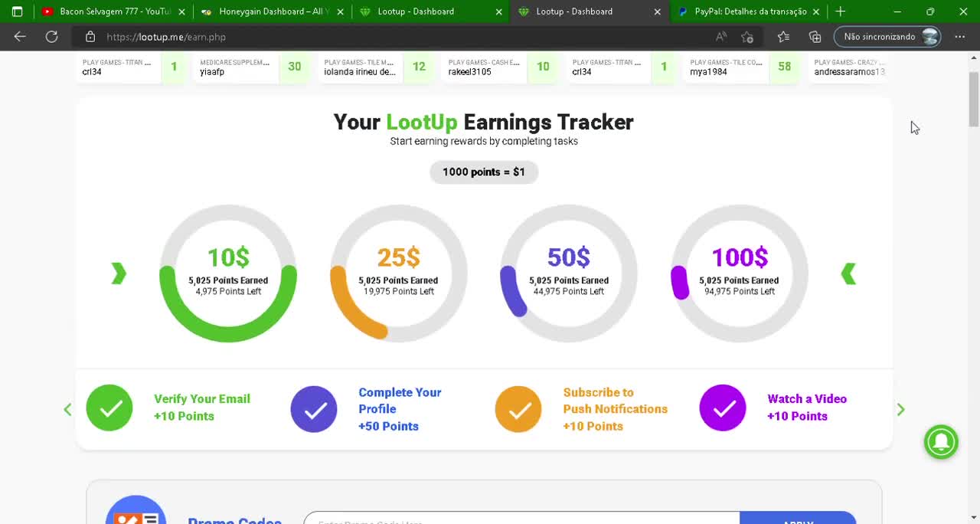The height and width of the screenshot is (524, 980).
Task: Close the active Lootup Dashboard tab
Action: [658, 11]
